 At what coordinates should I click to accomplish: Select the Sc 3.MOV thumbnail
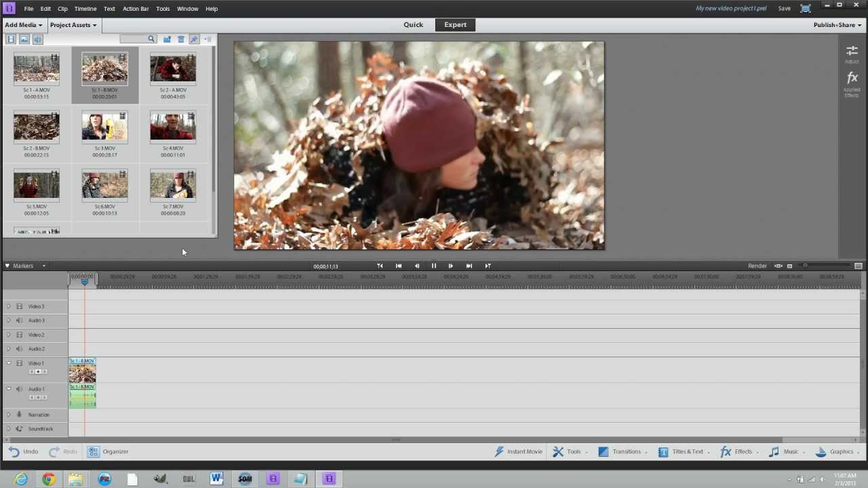[x=104, y=127]
